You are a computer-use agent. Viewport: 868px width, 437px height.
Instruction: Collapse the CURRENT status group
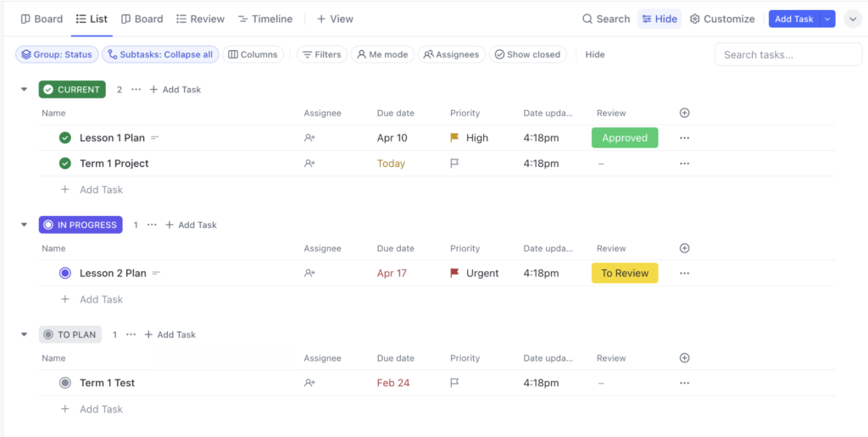(25, 90)
